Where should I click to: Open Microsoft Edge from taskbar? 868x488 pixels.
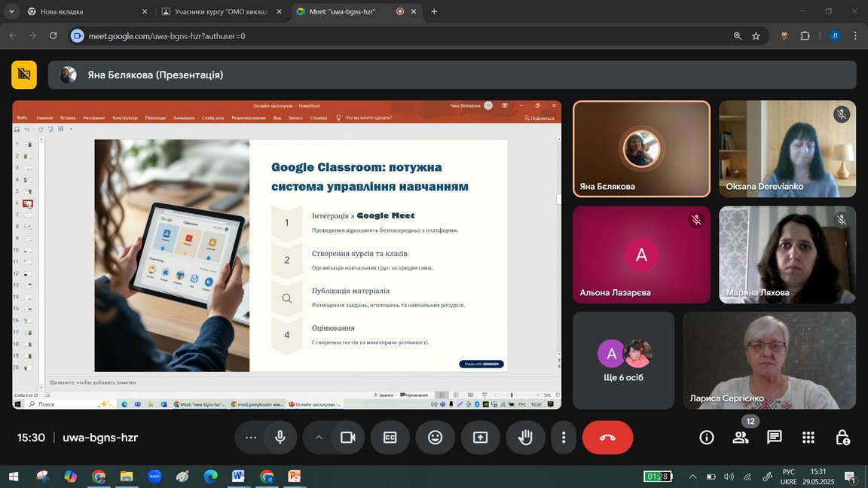[210, 477]
